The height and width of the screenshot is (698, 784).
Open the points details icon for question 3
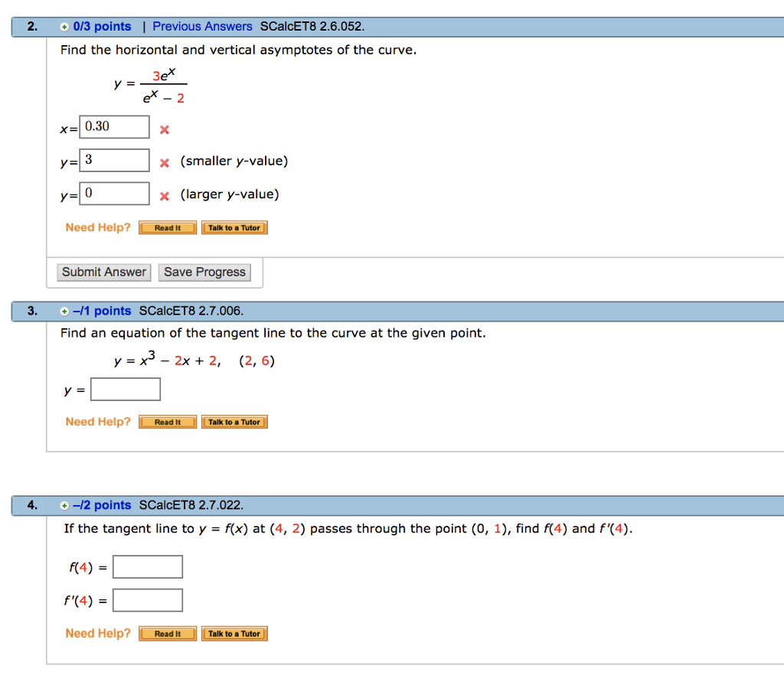[64, 311]
